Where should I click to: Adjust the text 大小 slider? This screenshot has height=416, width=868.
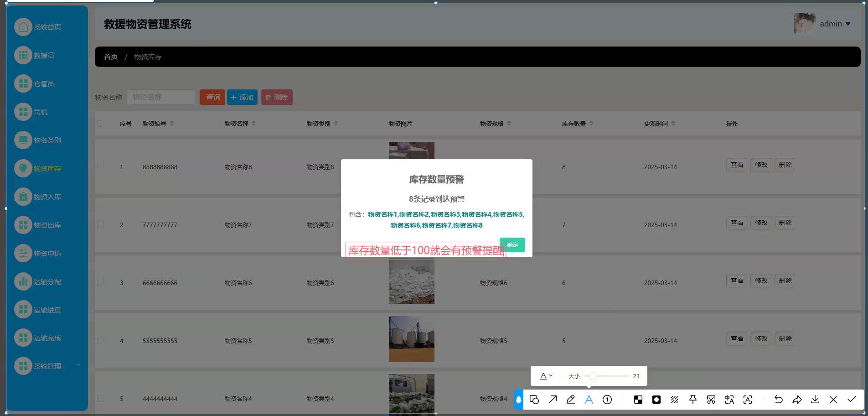(593, 376)
